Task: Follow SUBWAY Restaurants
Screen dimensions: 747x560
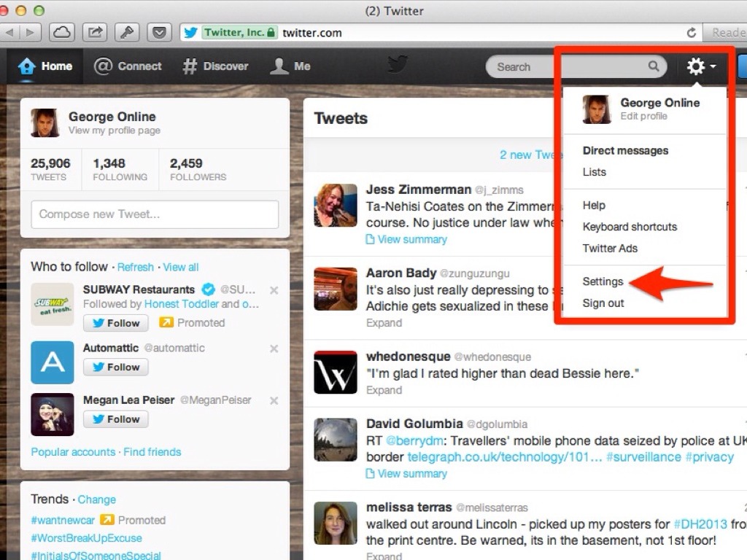Action: (115, 323)
